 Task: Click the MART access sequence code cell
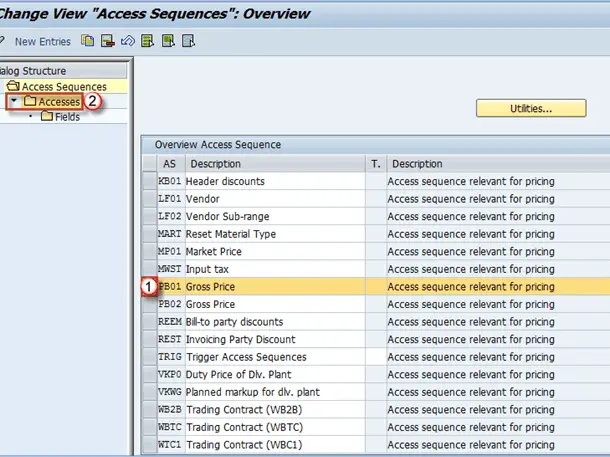[x=170, y=234]
